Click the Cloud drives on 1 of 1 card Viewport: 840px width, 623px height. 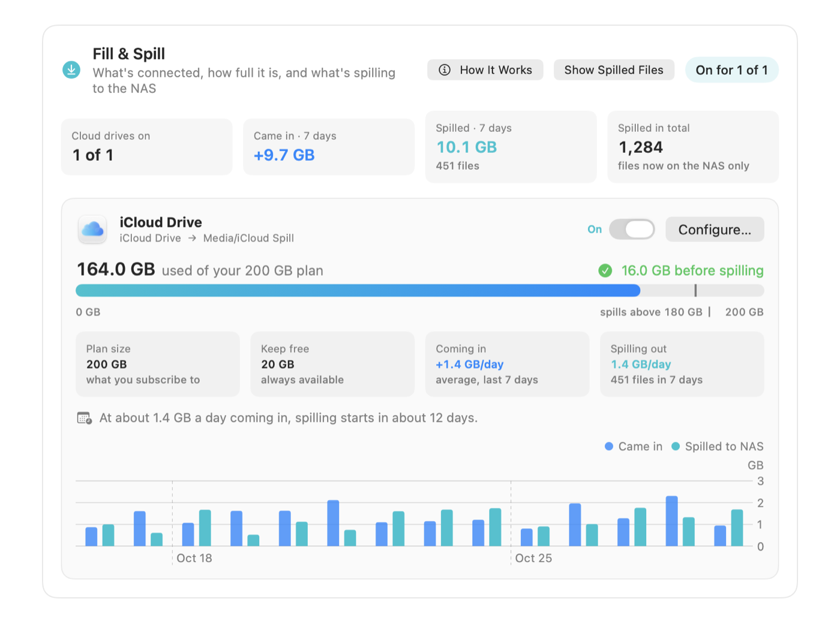coord(146,146)
